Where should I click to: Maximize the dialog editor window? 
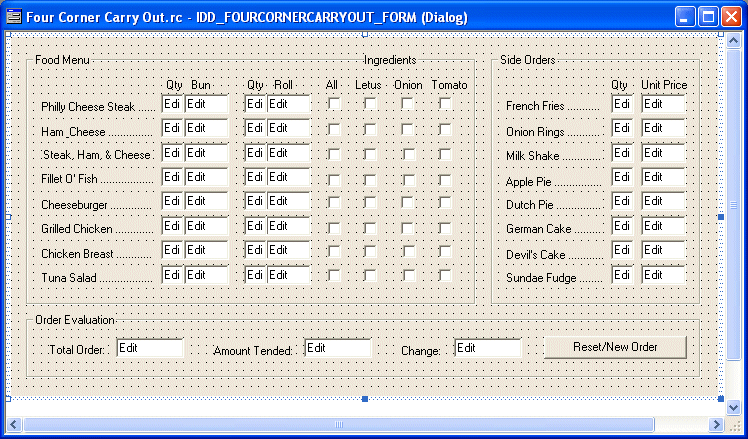tap(708, 18)
